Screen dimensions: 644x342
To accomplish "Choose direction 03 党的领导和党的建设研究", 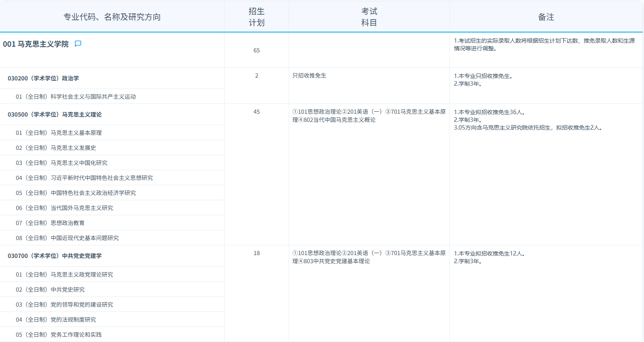I will [65, 305].
